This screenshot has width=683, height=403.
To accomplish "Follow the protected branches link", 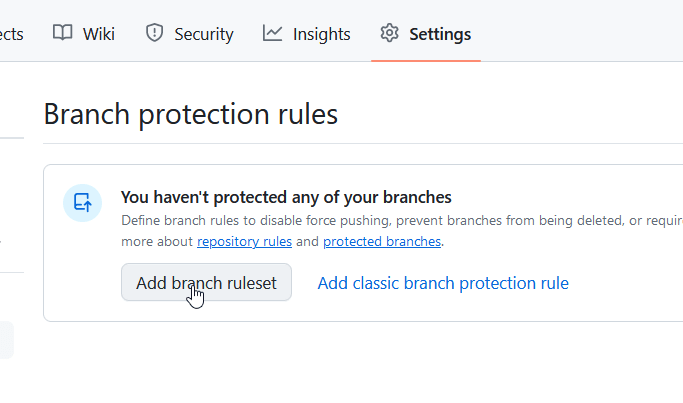I will click(x=381, y=241).
